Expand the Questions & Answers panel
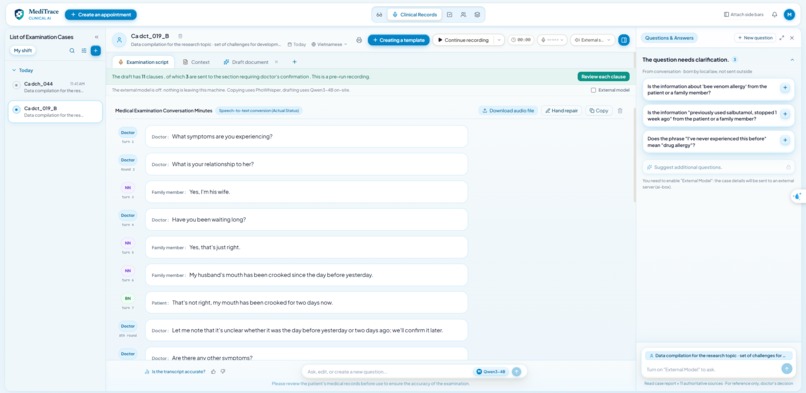The width and height of the screenshot is (806, 393). click(x=782, y=38)
